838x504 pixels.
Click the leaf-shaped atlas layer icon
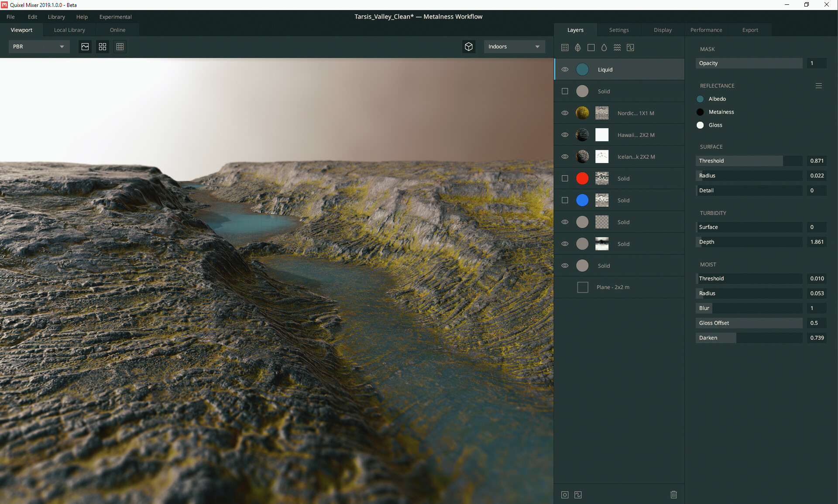click(x=578, y=48)
